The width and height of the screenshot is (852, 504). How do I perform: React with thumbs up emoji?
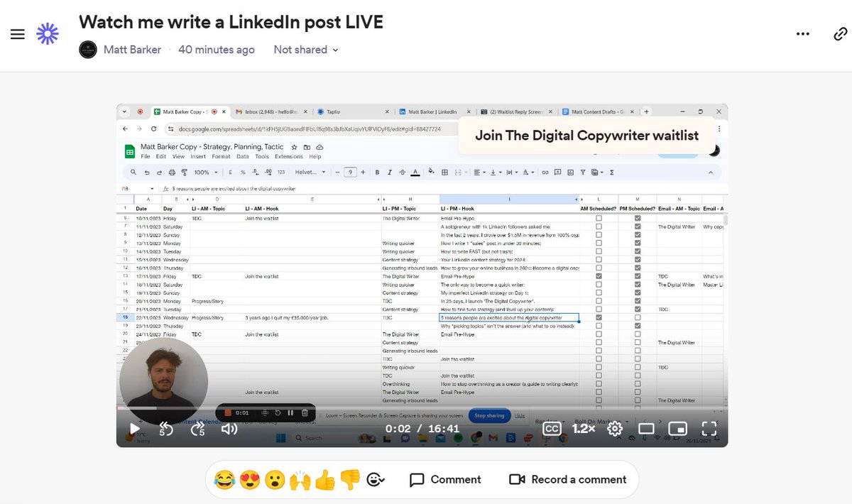point(324,480)
